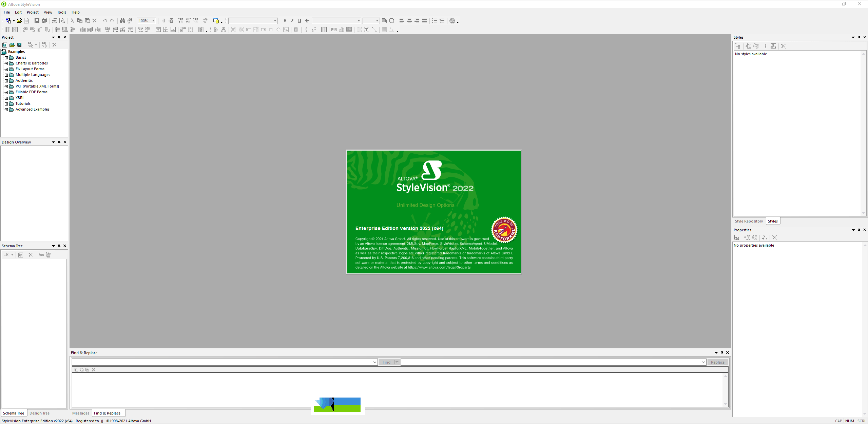This screenshot has width=868, height=424.
Task: Toggle auto-hide pin on Styles panel
Action: [x=859, y=37]
